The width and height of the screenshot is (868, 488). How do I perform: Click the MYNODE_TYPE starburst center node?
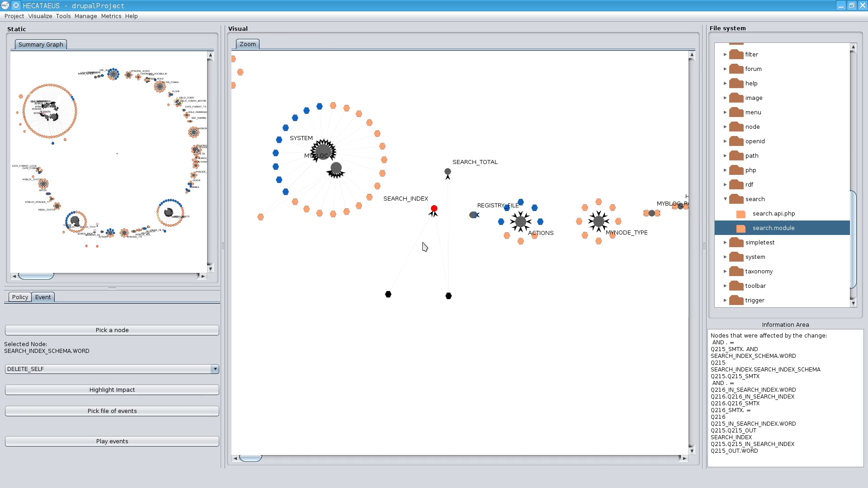click(599, 221)
